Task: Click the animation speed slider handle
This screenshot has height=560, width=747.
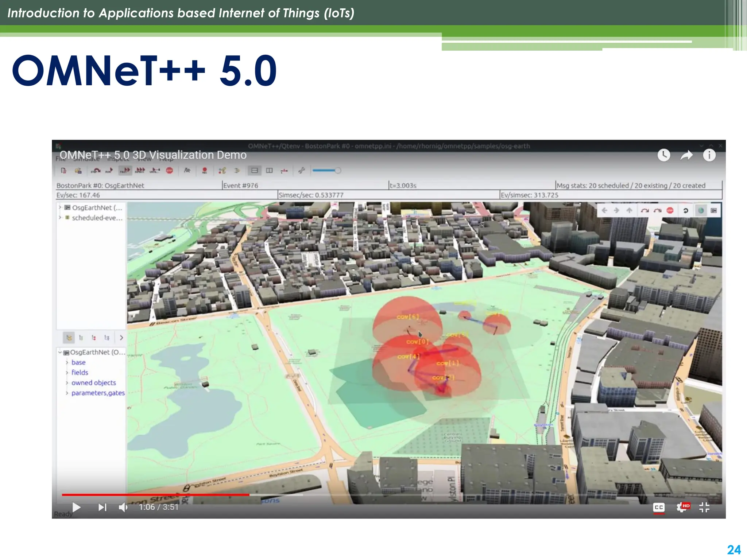Action: tap(338, 170)
